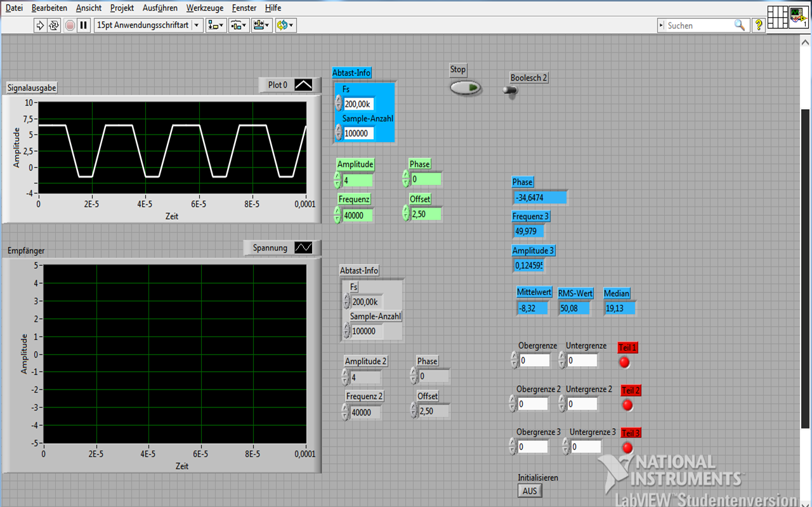812x507 pixels.
Task: Toggle the Initialisieren AUS button
Action: point(530,491)
